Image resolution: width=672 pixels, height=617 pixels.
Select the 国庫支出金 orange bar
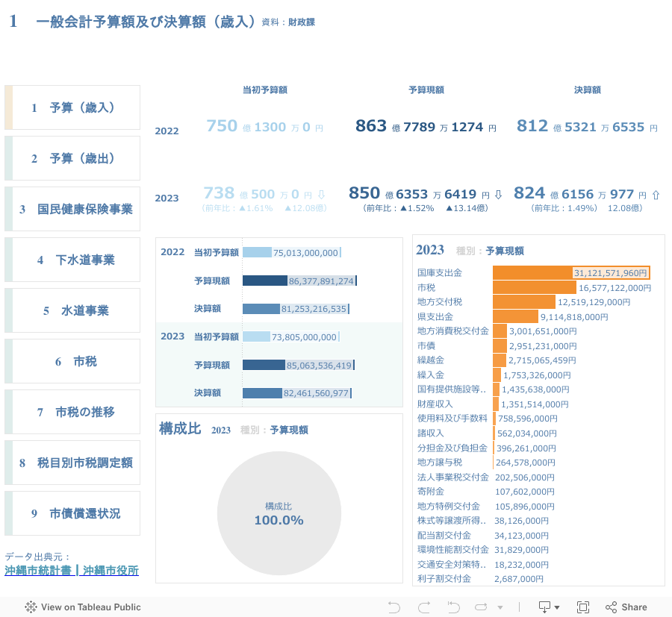pos(532,273)
